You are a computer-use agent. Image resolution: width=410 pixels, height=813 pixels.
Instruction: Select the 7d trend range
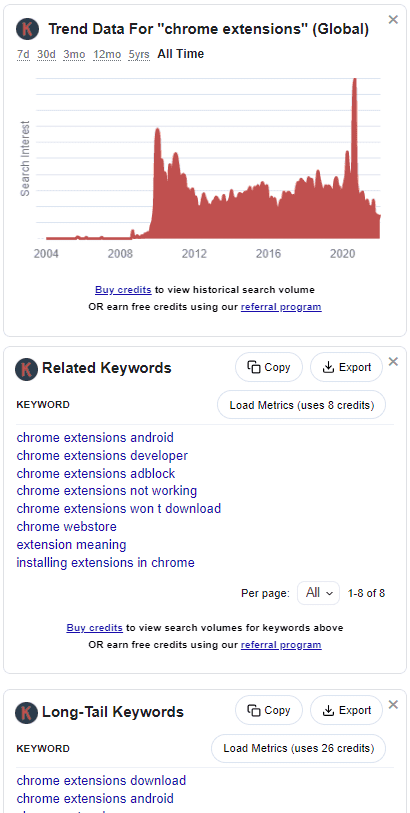[23, 54]
